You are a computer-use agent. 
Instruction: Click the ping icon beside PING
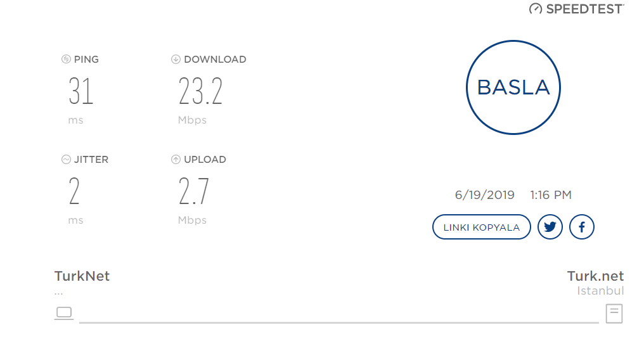66,59
